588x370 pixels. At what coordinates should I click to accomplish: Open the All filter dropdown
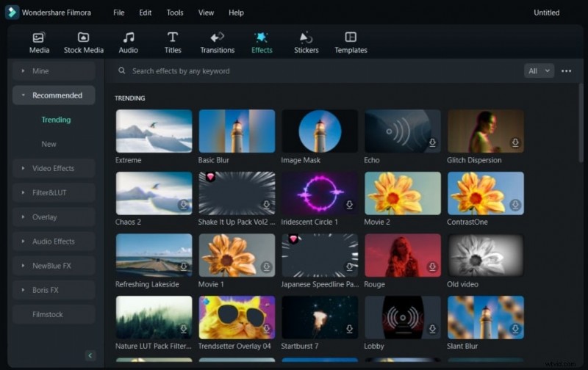tap(539, 71)
